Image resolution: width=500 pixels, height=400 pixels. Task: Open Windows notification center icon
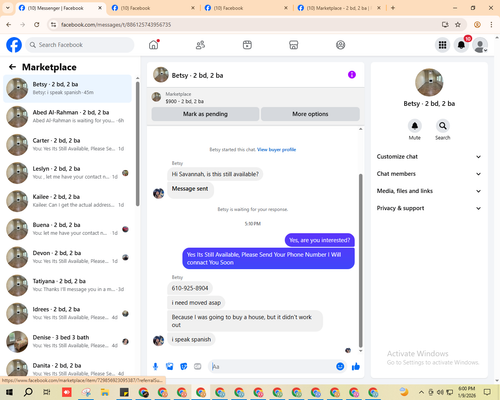[x=487, y=392]
